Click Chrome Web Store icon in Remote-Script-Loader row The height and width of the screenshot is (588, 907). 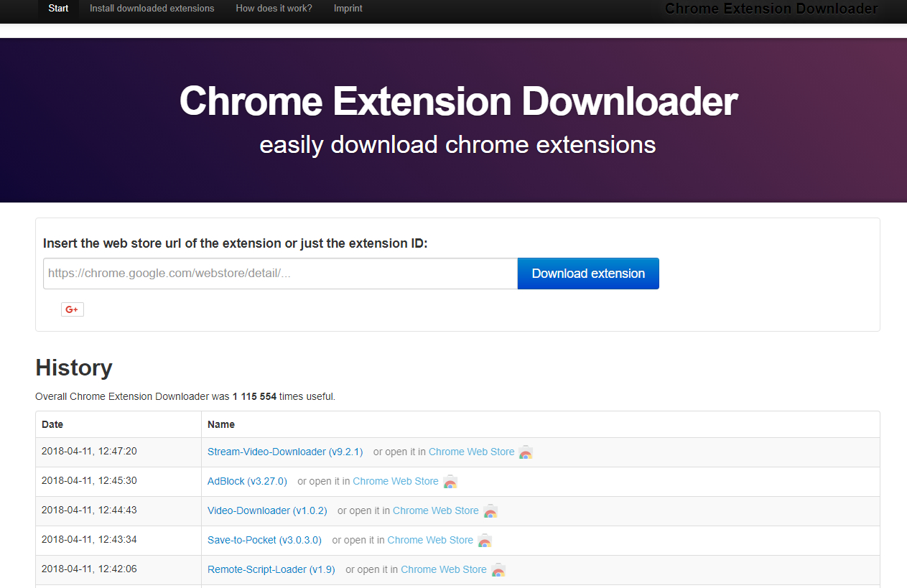pyautogui.click(x=498, y=570)
